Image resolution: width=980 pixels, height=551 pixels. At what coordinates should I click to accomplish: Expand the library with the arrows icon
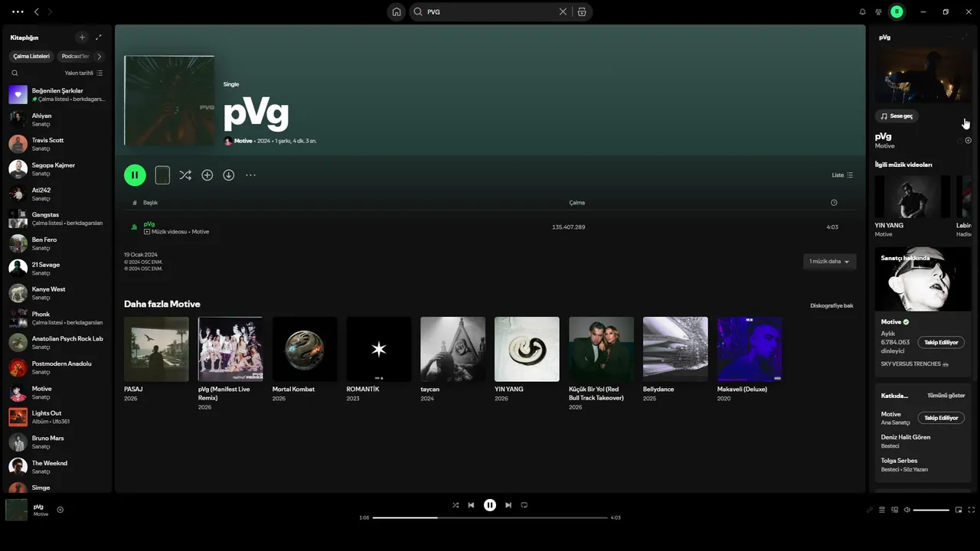click(99, 37)
